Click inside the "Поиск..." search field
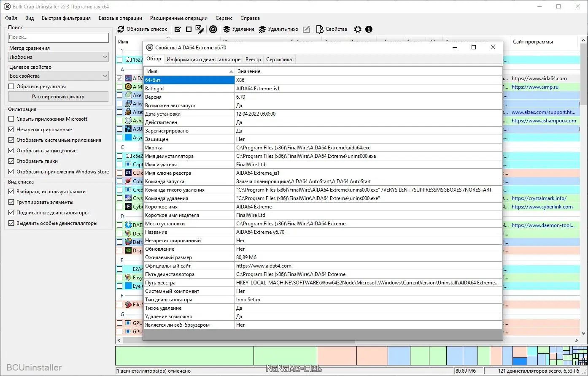Image resolution: width=588 pixels, height=376 pixels. click(58, 38)
